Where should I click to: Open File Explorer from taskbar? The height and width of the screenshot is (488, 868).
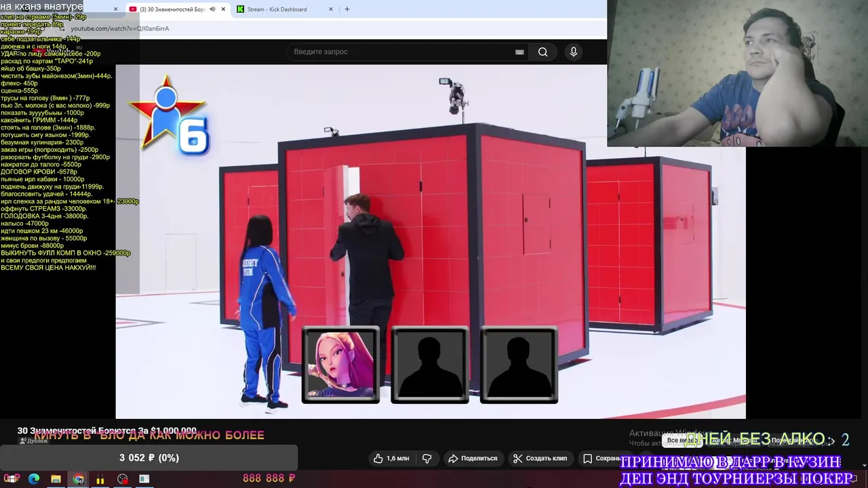coord(56,479)
